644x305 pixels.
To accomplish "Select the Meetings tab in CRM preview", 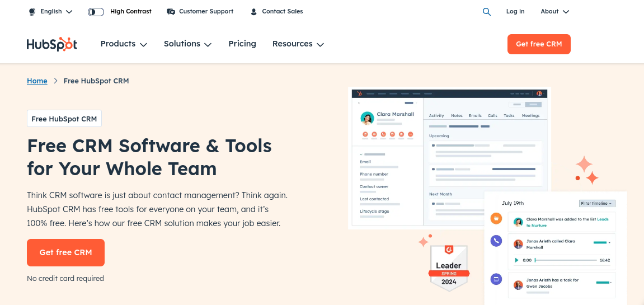I will (530, 115).
